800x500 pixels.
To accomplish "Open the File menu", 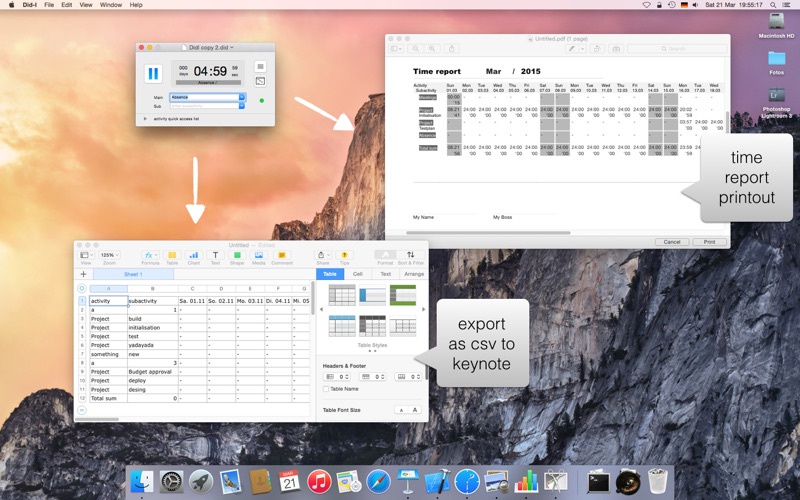I will coord(49,5).
